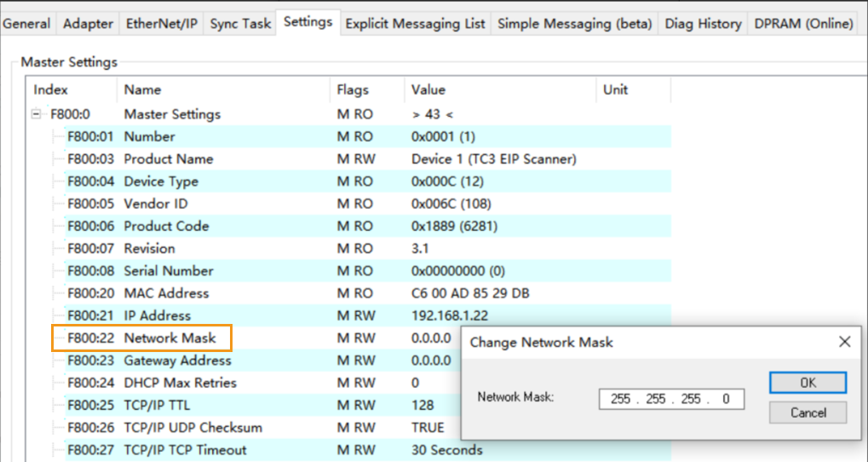
Task: Switch to the General tab
Action: 26,24
